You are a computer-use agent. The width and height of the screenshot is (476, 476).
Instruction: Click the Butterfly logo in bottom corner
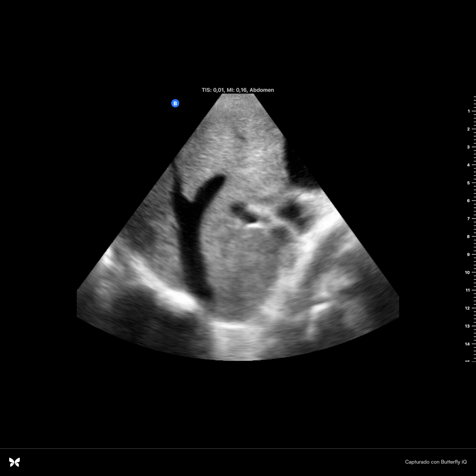(15, 462)
